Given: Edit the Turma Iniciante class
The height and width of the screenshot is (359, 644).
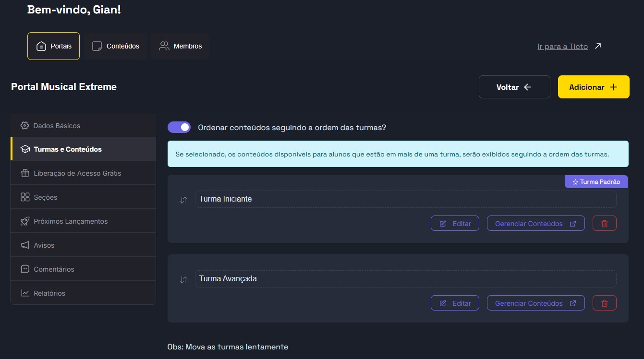Looking at the screenshot, I should pos(455,223).
